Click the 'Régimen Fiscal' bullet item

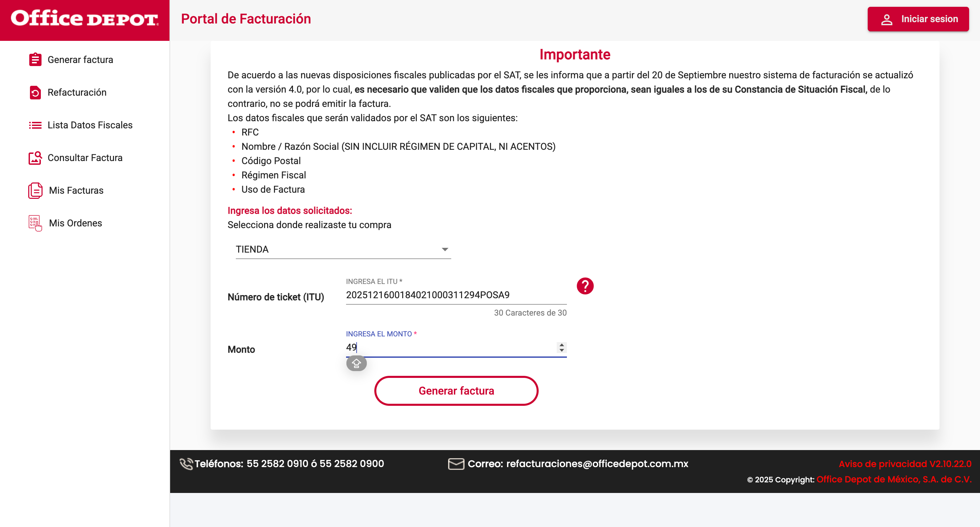(x=274, y=175)
